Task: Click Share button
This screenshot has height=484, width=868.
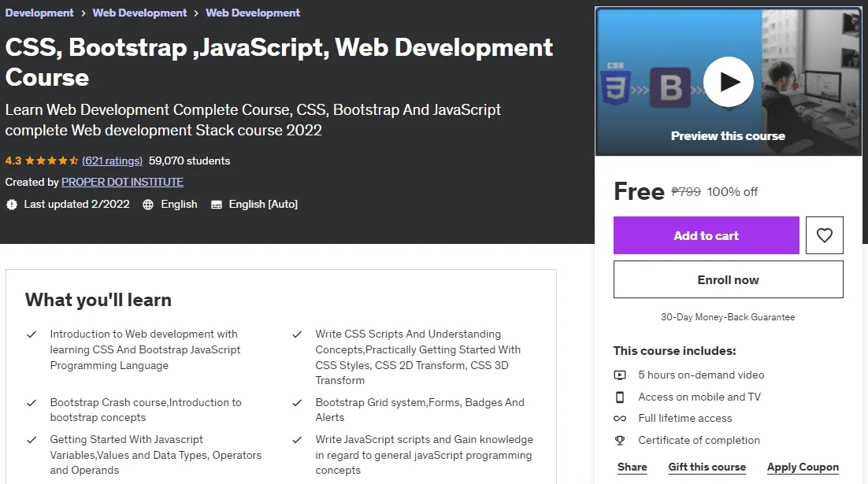Action: [632, 467]
